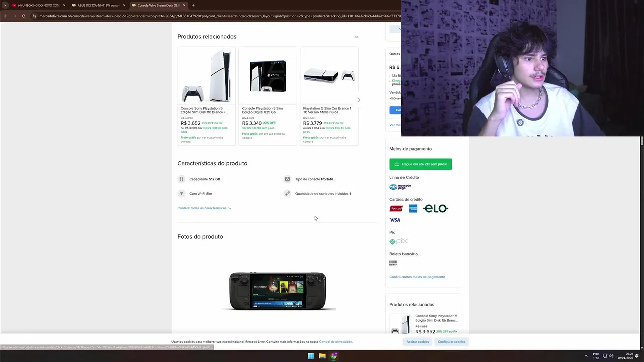
Task: Open Console Sony Playstation 5 Edição Slim title
Action: pyautogui.click(x=204, y=110)
